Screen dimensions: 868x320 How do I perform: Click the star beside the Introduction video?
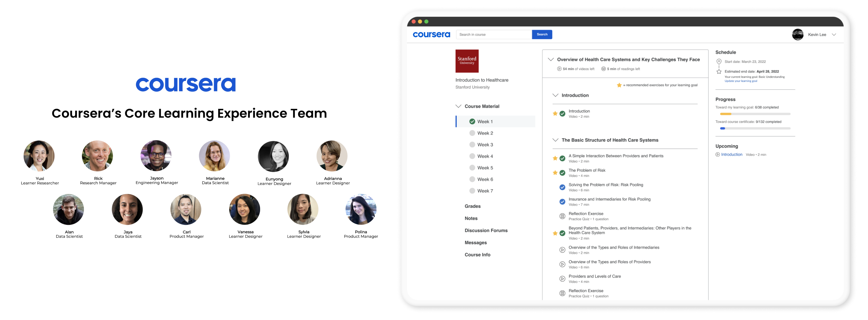pos(555,114)
